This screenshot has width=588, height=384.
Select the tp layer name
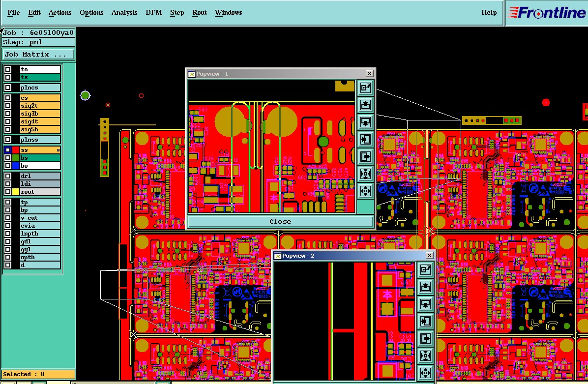click(40, 202)
